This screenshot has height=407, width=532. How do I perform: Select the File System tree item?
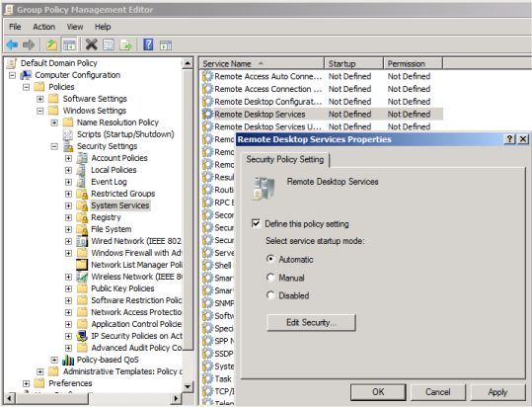[112, 229]
